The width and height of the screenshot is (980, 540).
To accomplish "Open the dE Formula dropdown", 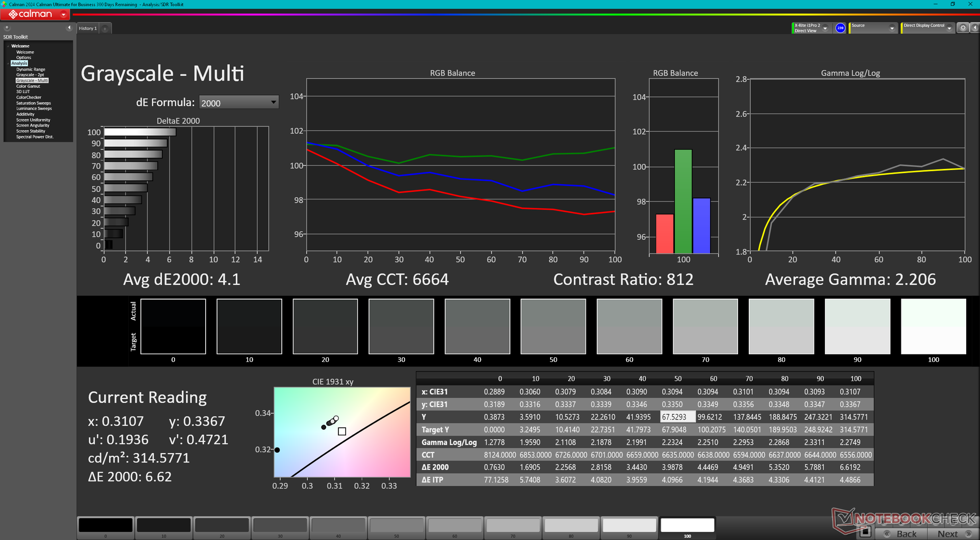I will pos(238,103).
